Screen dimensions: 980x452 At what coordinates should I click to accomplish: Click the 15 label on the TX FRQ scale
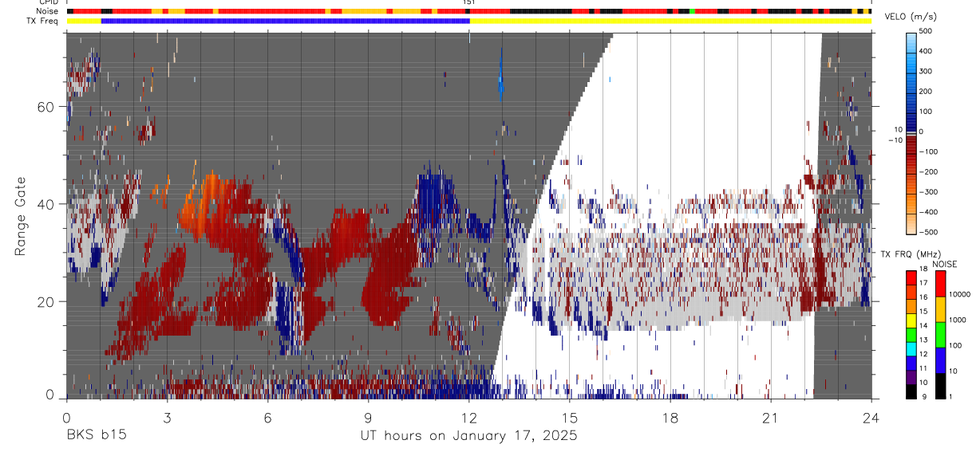click(924, 313)
